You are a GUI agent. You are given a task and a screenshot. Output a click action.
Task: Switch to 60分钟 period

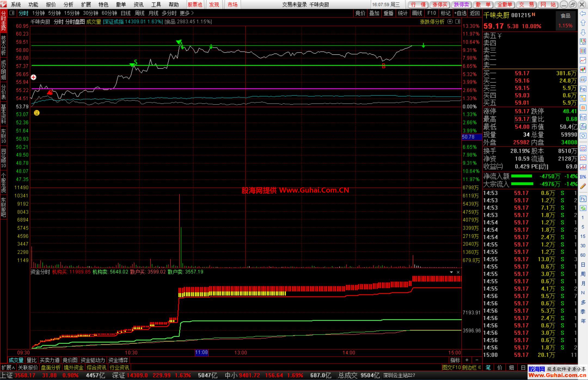(109, 13)
